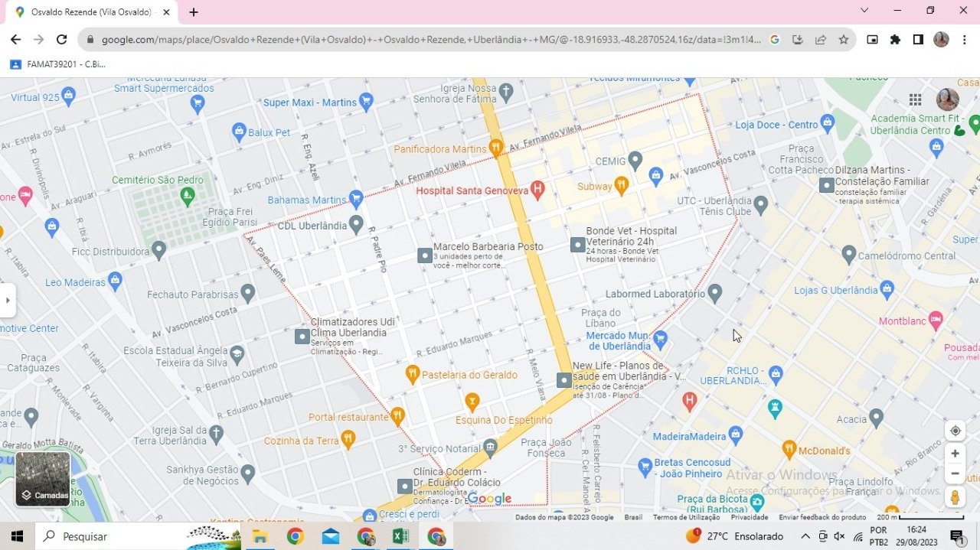Open Excel from the taskbar
Image resolution: width=980 pixels, height=550 pixels.
(x=400, y=536)
